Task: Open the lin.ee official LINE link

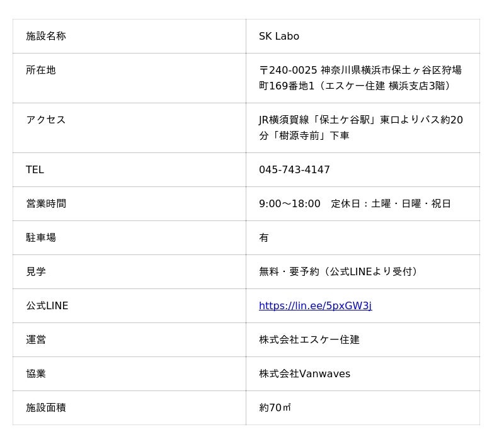Action: (x=315, y=306)
